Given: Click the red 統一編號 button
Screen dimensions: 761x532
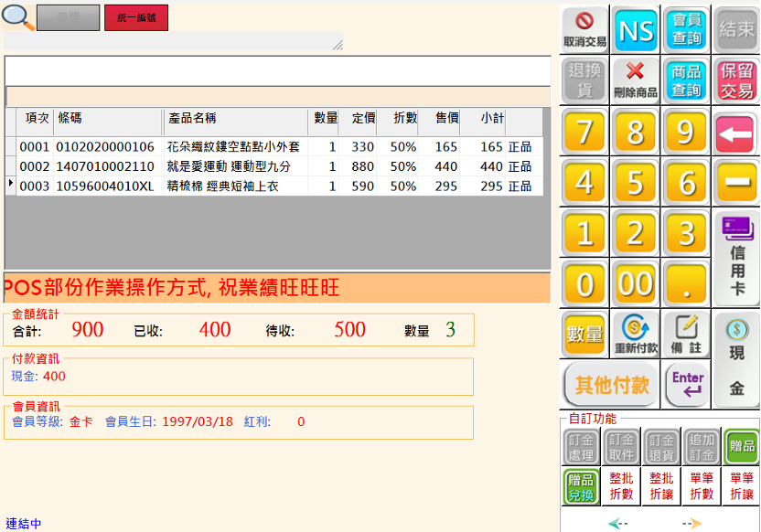Looking at the screenshot, I should click(x=136, y=18).
